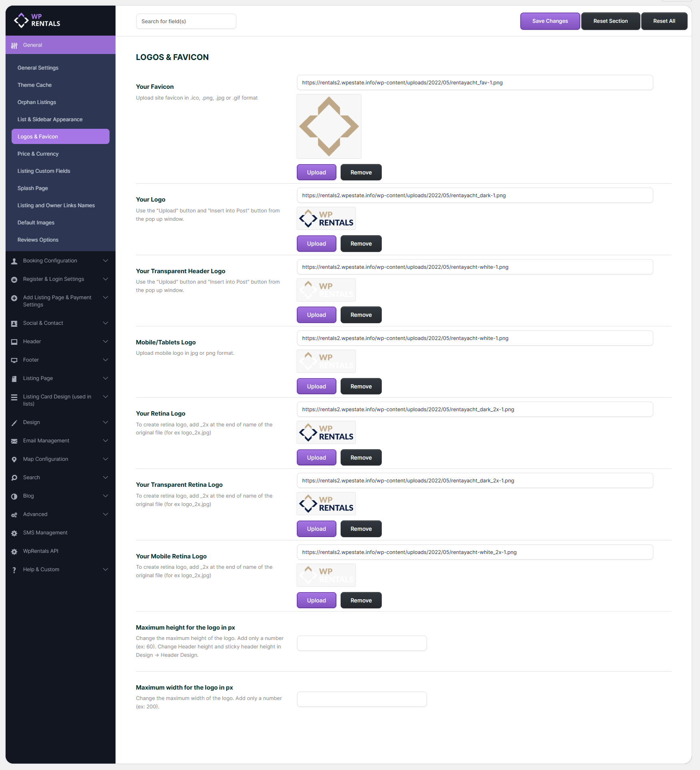Click the Blog half-circle icon

point(14,496)
